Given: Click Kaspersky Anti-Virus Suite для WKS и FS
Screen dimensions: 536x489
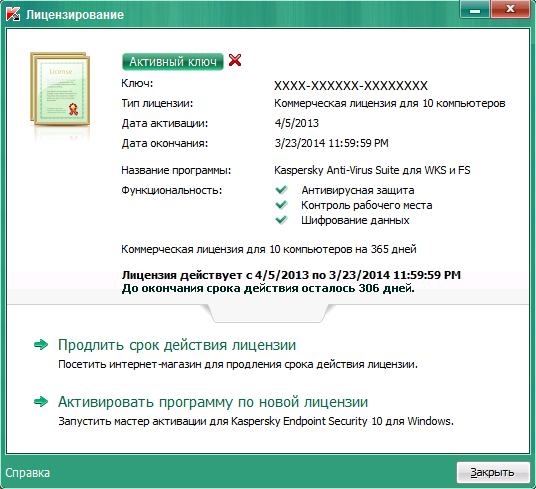Looking at the screenshot, I should (372, 170).
